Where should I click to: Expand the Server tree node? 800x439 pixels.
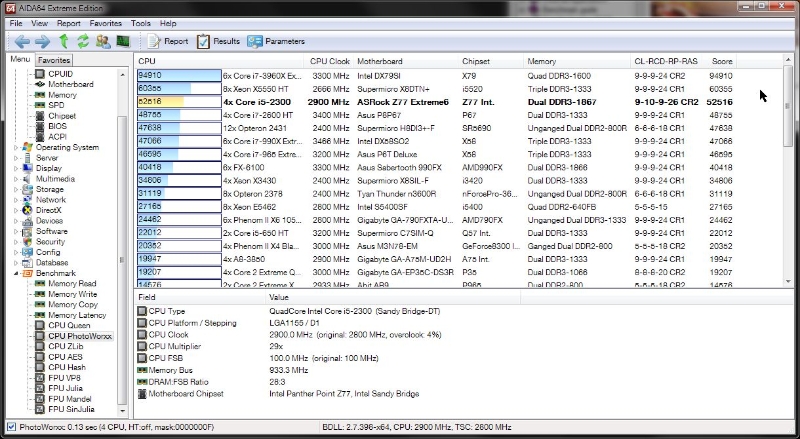click(x=16, y=158)
